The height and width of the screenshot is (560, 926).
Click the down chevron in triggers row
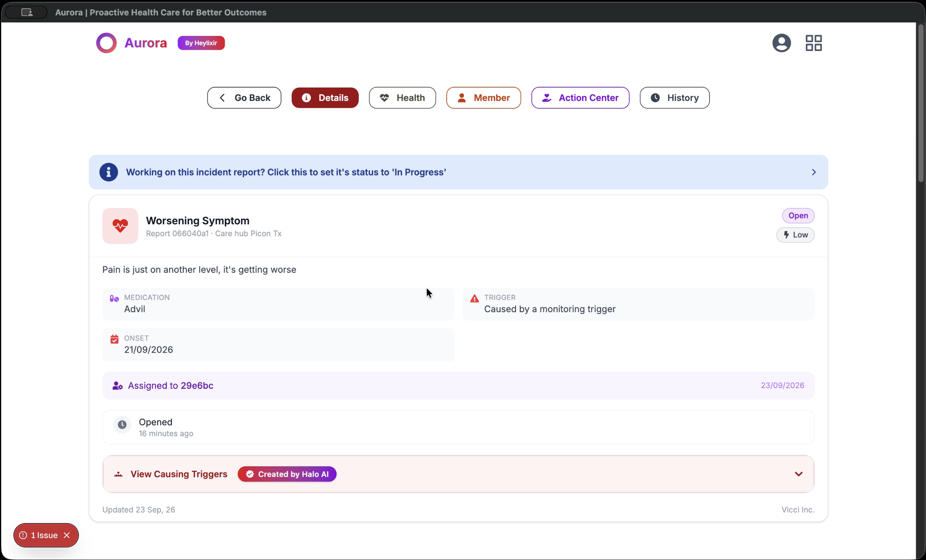click(799, 474)
